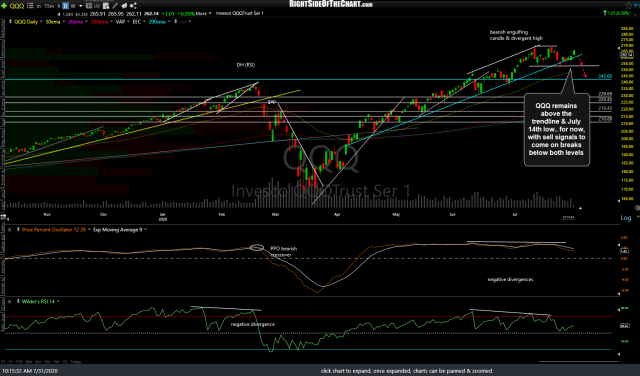Click the small triangle at volume pane bottom right
This screenshot has width=640, height=376.
coord(580,208)
